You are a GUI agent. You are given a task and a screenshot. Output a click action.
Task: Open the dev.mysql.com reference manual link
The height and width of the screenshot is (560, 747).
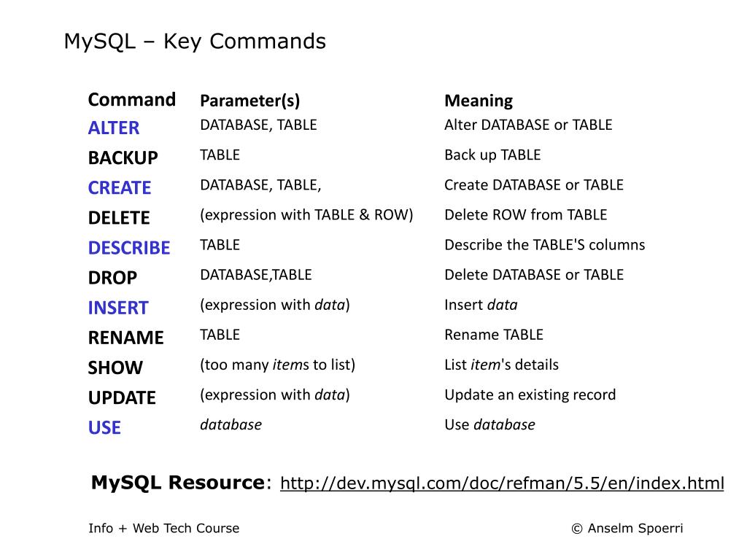(x=502, y=483)
